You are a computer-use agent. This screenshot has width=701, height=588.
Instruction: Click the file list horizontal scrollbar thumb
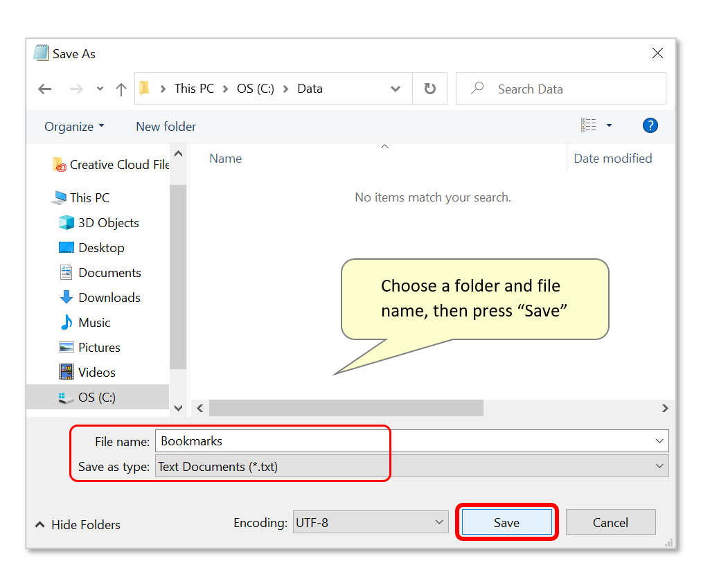click(346, 408)
